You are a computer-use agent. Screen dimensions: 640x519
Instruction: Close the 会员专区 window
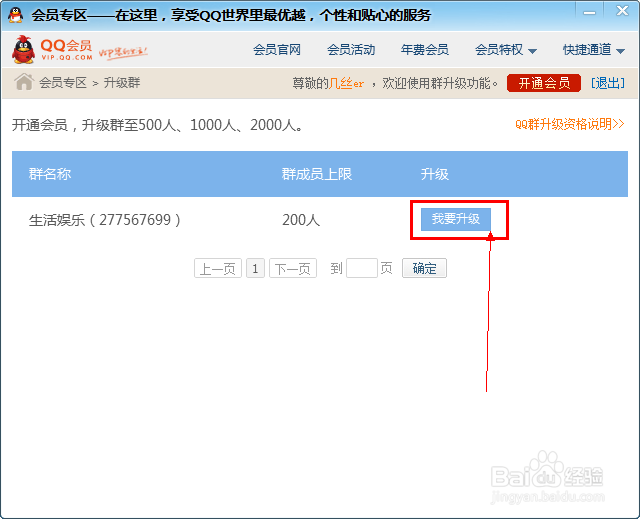(x=622, y=11)
